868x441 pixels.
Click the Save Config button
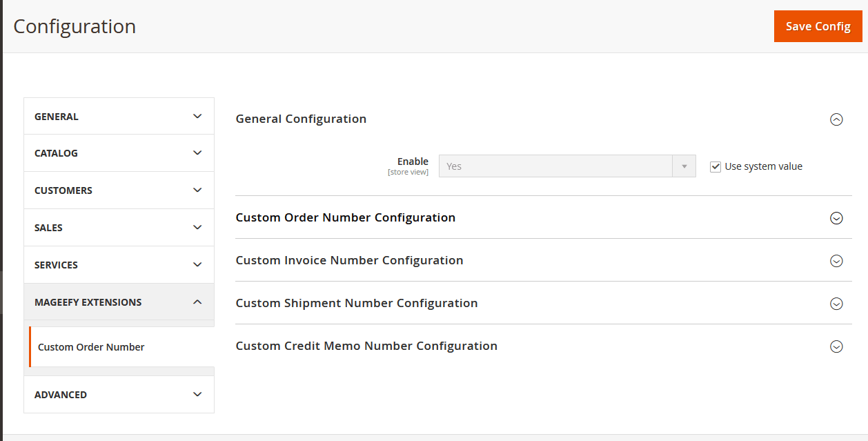coord(818,26)
